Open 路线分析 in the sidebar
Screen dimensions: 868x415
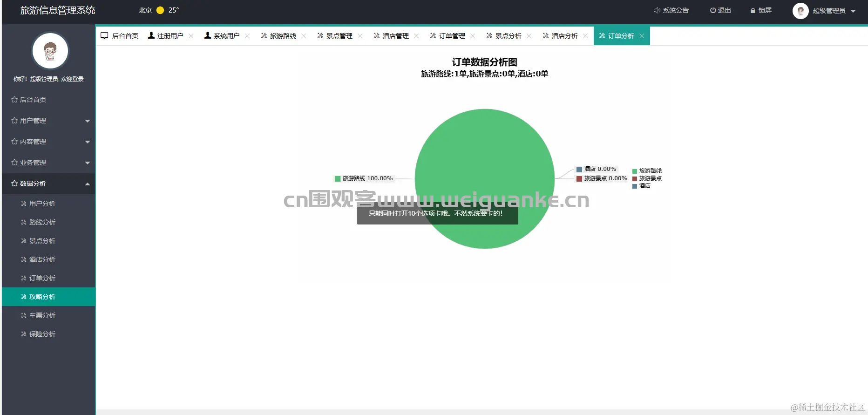tap(48, 222)
